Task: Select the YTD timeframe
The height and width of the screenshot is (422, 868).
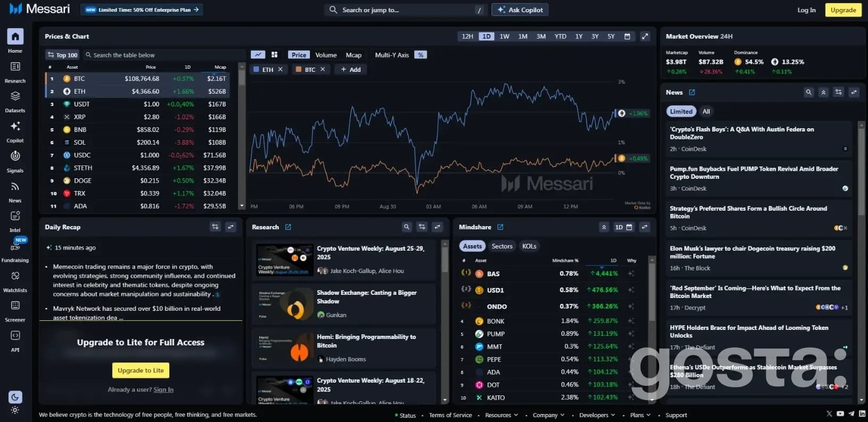Action: [560, 36]
